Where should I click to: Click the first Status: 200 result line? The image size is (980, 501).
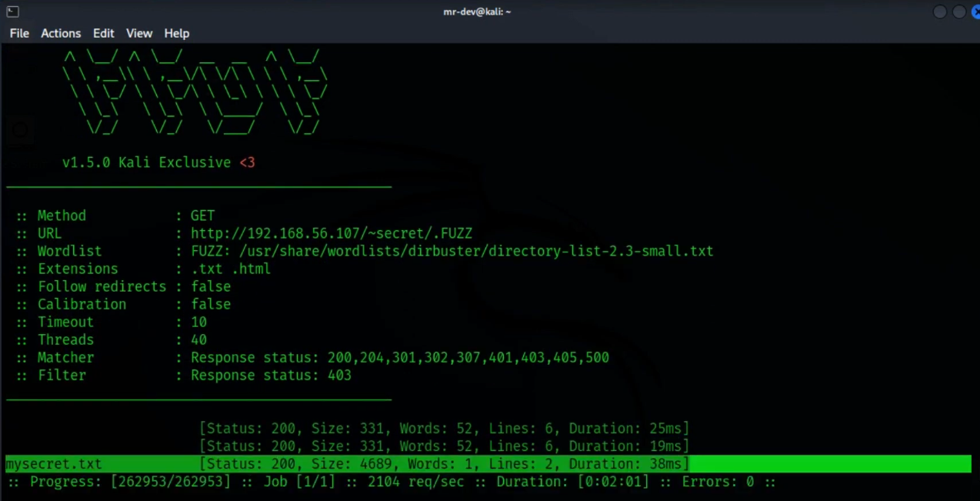(443, 428)
